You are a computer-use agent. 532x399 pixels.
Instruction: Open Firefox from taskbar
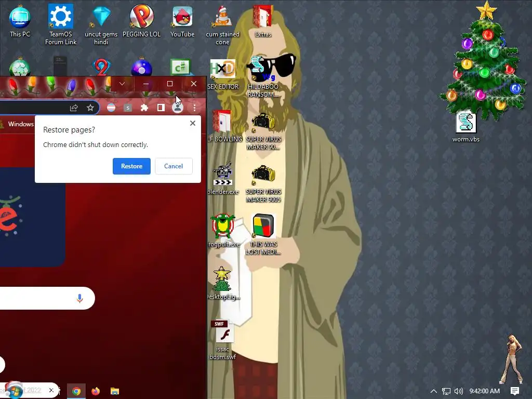click(x=96, y=391)
